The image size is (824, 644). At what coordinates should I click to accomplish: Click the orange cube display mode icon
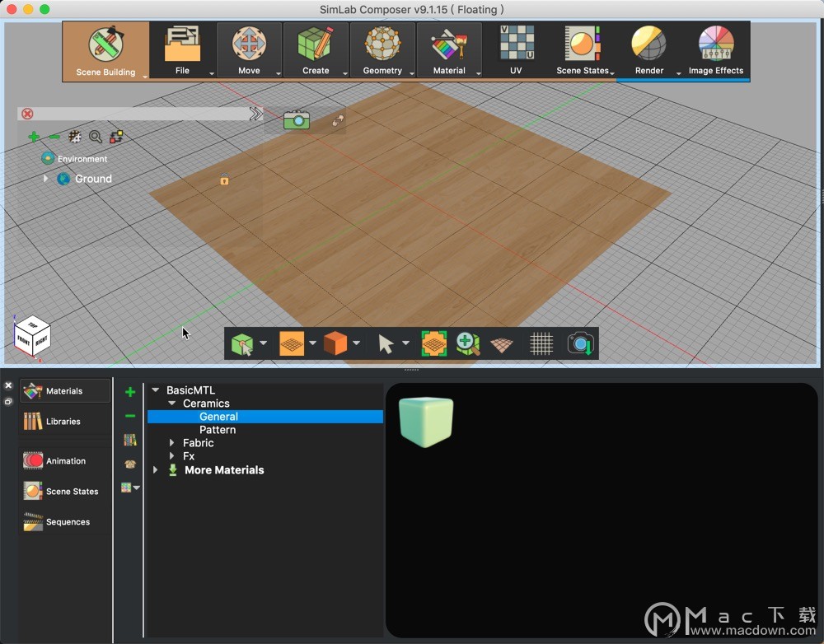(x=335, y=344)
